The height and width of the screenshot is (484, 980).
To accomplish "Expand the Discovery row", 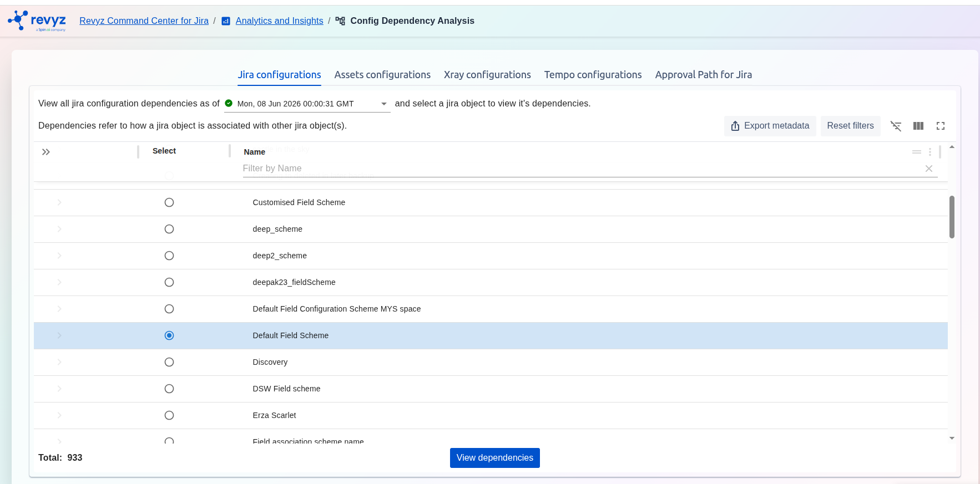I will [x=59, y=362].
